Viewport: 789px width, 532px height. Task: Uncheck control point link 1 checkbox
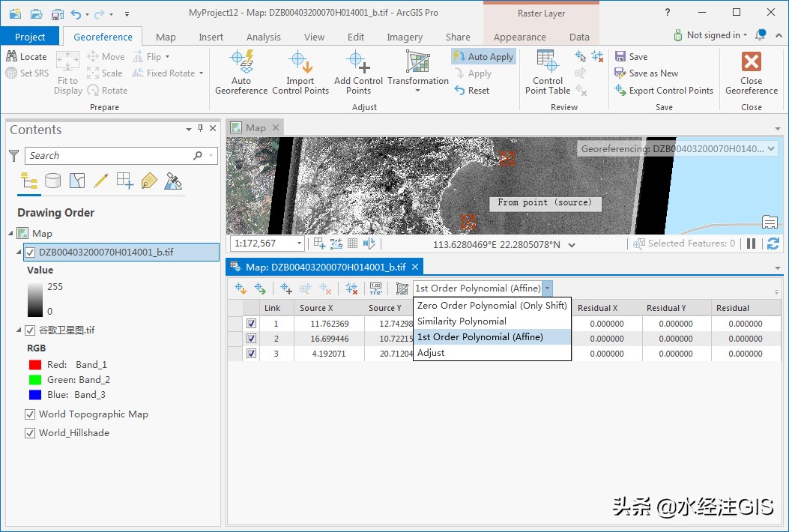point(252,324)
